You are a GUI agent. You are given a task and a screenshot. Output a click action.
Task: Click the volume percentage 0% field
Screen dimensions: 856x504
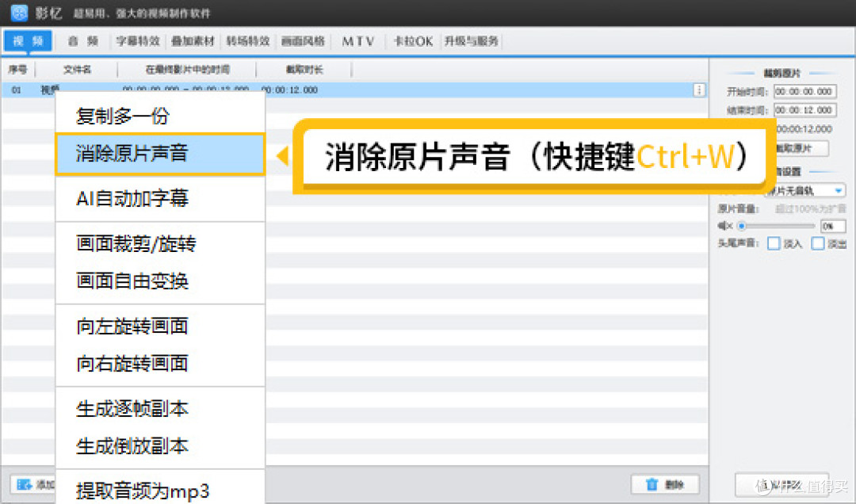pyautogui.click(x=833, y=226)
